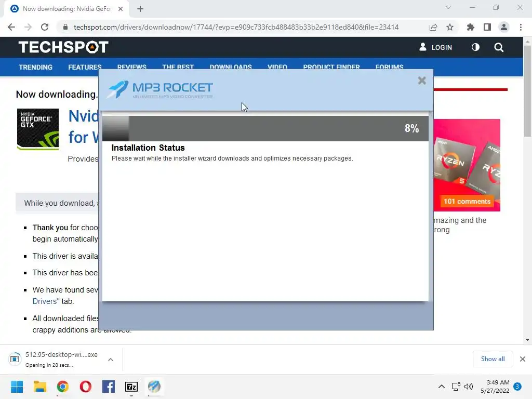Open 7-Zip from the taskbar
This screenshot has height=399, width=532.
[131, 387]
